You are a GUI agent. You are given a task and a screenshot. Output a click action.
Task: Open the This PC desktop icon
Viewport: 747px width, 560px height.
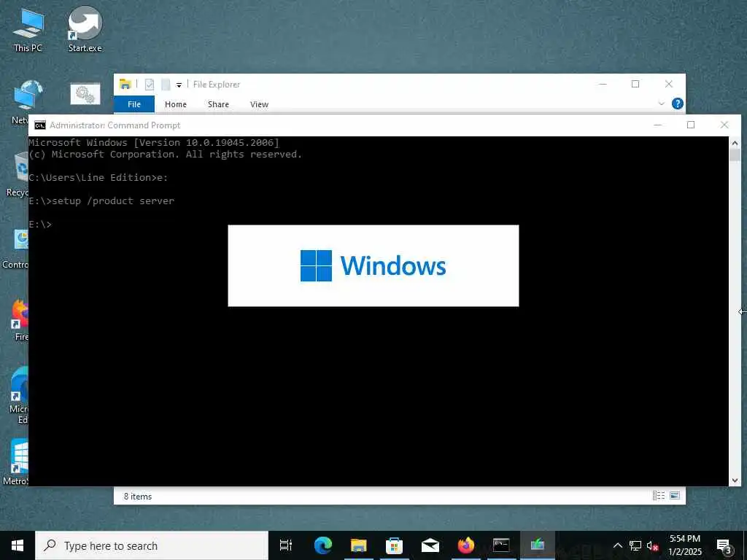pyautogui.click(x=28, y=29)
